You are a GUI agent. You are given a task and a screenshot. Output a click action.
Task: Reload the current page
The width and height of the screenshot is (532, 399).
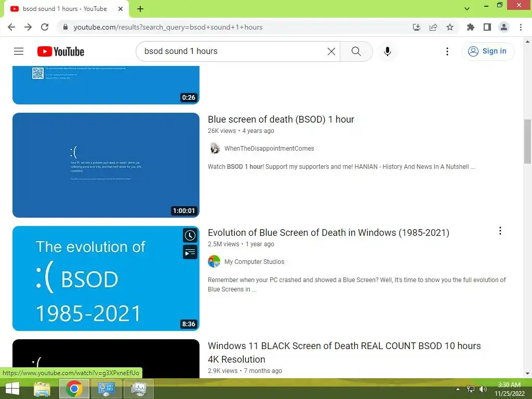(45, 27)
